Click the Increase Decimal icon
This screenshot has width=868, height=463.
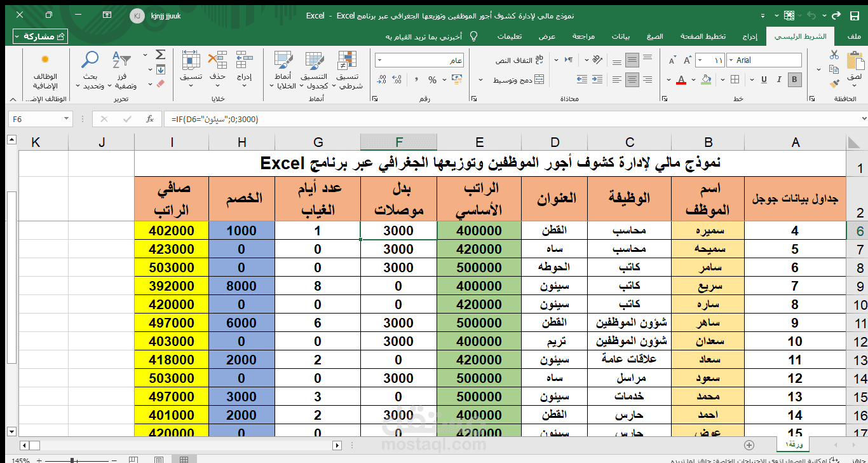pyautogui.click(x=397, y=79)
